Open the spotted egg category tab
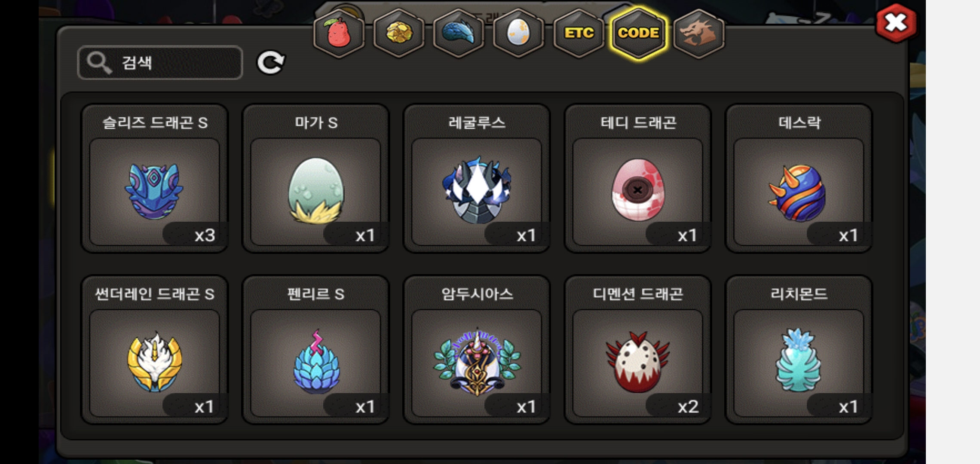This screenshot has width=980, height=464. (x=518, y=34)
